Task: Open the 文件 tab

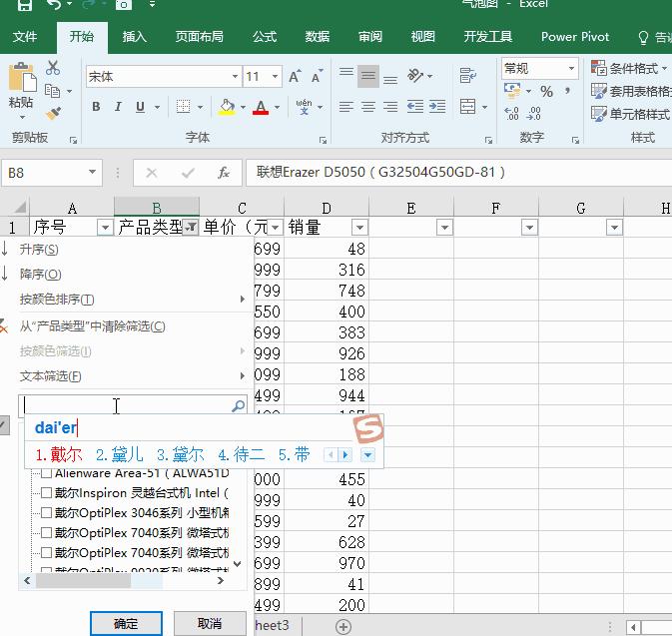Action: click(25, 37)
